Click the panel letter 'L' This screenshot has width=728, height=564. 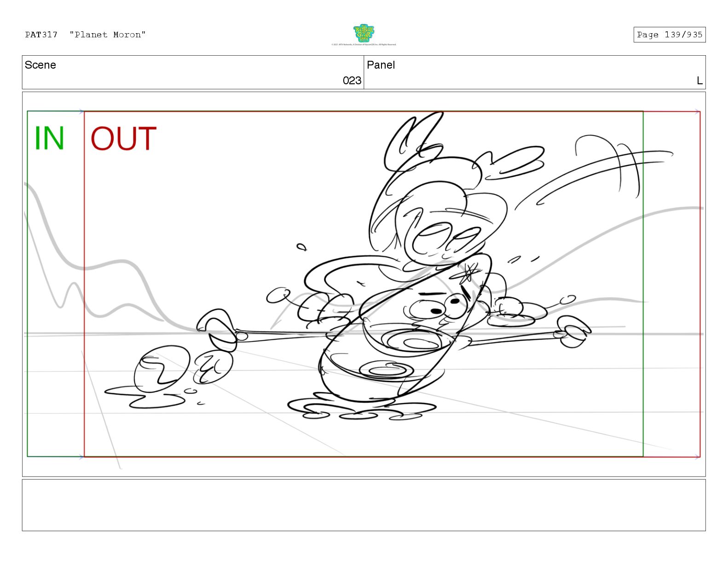(699, 81)
